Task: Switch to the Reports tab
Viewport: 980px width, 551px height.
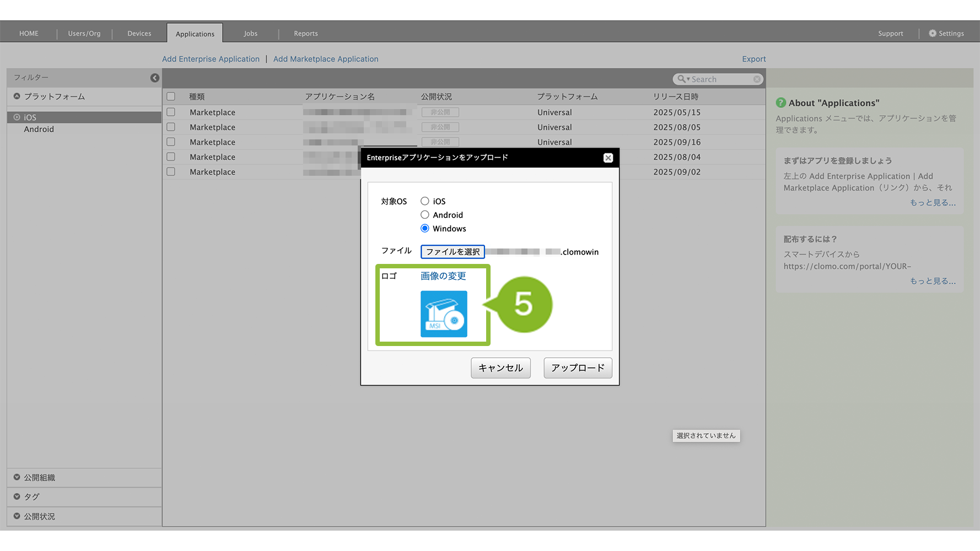Action: [305, 34]
